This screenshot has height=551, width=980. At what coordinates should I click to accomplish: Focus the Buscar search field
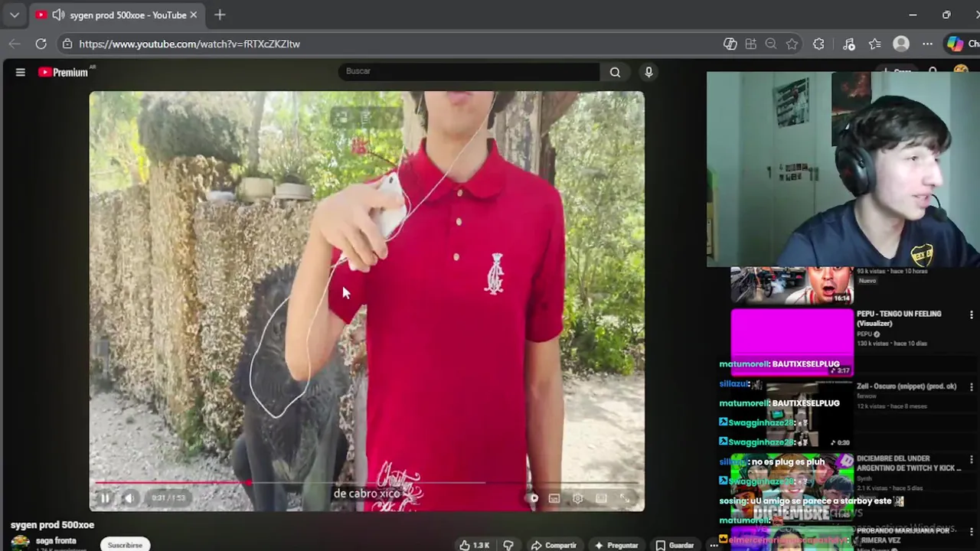[469, 71]
